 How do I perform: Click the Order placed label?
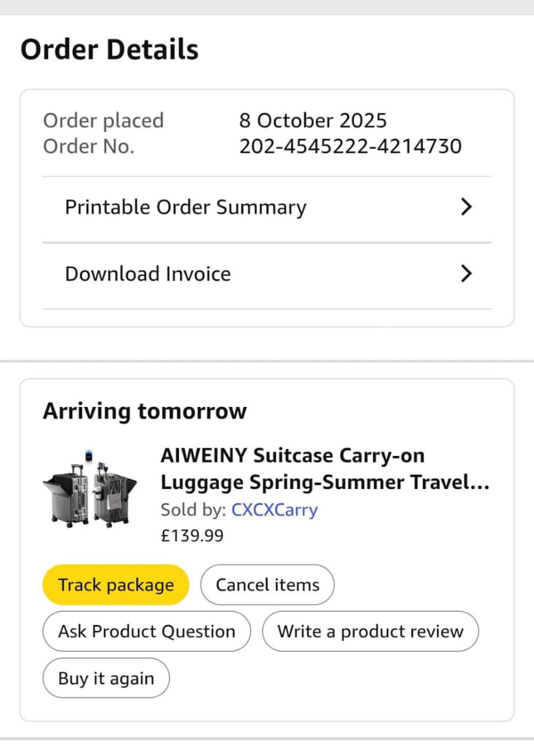coord(103,120)
